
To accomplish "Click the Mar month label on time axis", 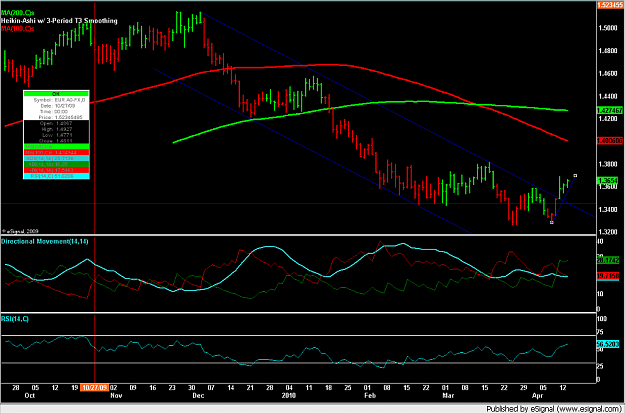I will pos(448,396).
